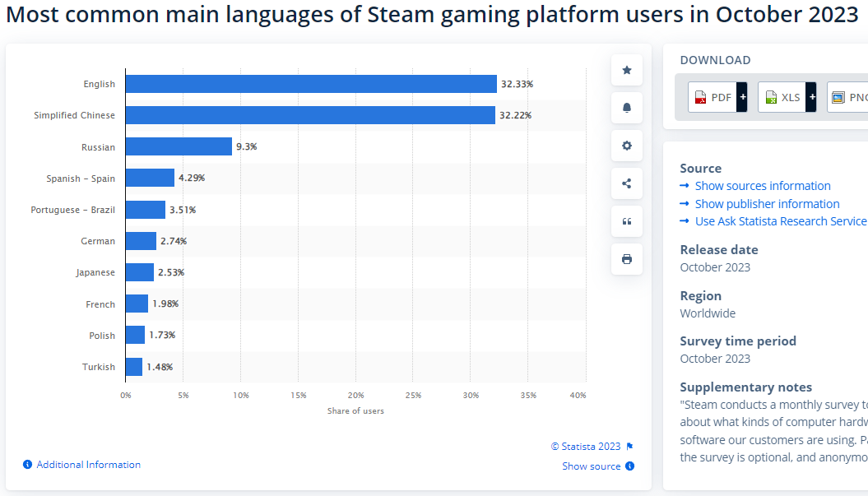Image resolution: width=868 pixels, height=496 pixels.
Task: Click the 1.73% value label
Action: point(162,335)
